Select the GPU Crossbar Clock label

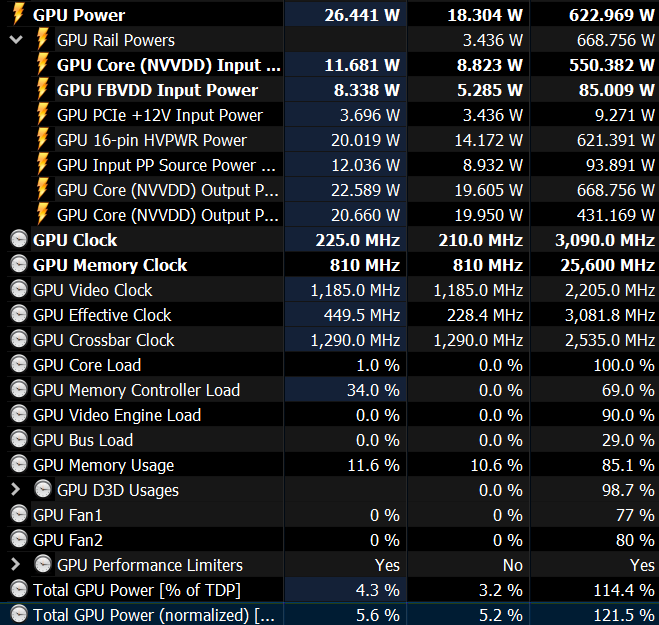point(103,340)
